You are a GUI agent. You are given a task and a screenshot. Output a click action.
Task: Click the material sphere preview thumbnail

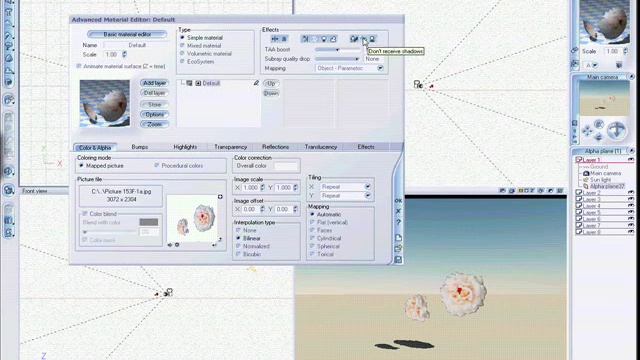coord(105,103)
